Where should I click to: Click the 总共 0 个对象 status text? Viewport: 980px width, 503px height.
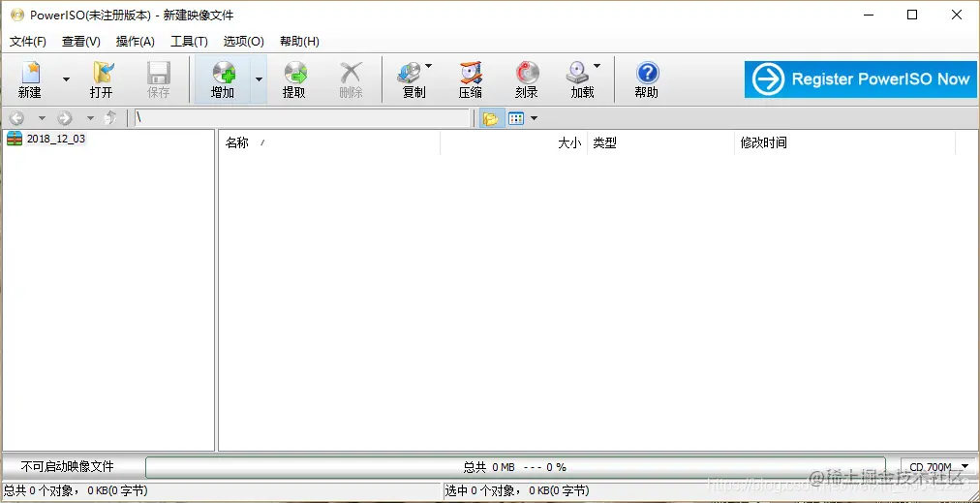[77, 490]
